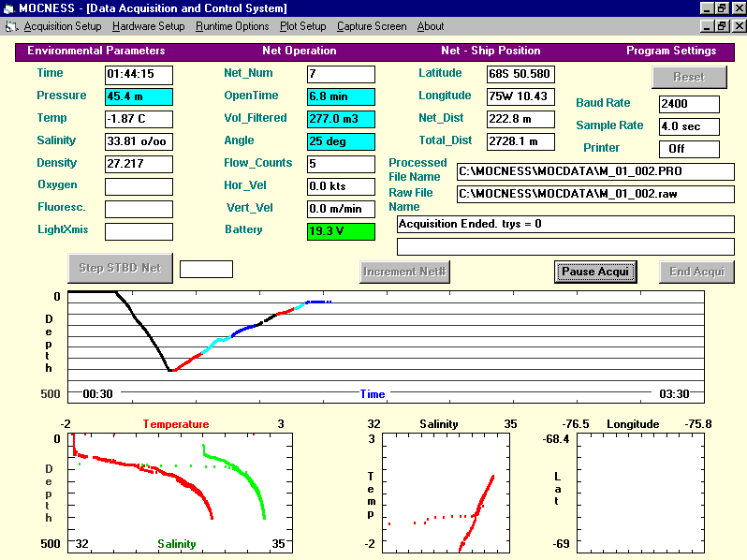Click the empty Fluoresc. field
The height and width of the screenshot is (560, 747).
click(x=139, y=209)
